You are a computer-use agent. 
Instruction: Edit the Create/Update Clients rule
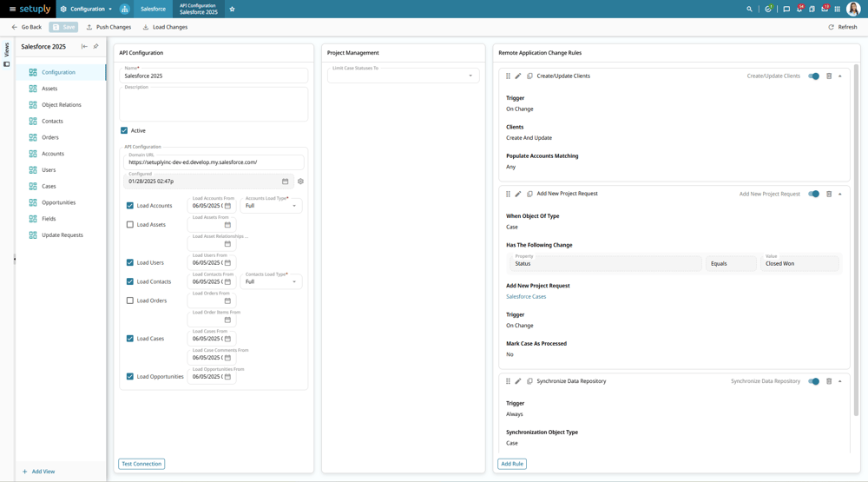(x=518, y=76)
